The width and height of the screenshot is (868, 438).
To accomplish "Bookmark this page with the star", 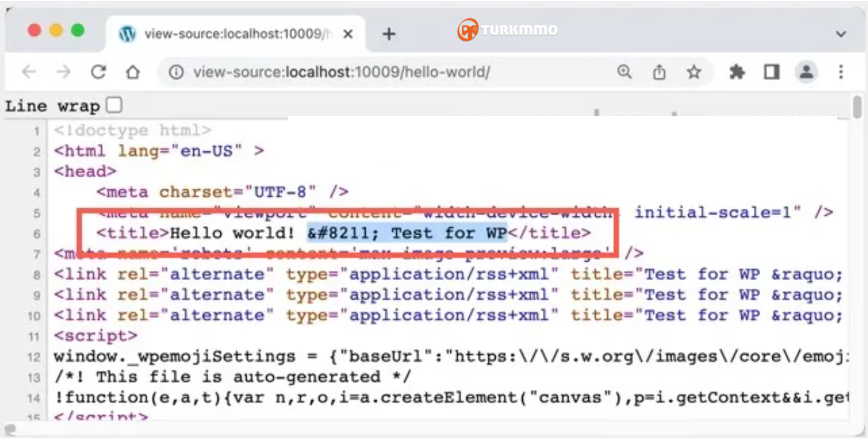I will point(694,72).
